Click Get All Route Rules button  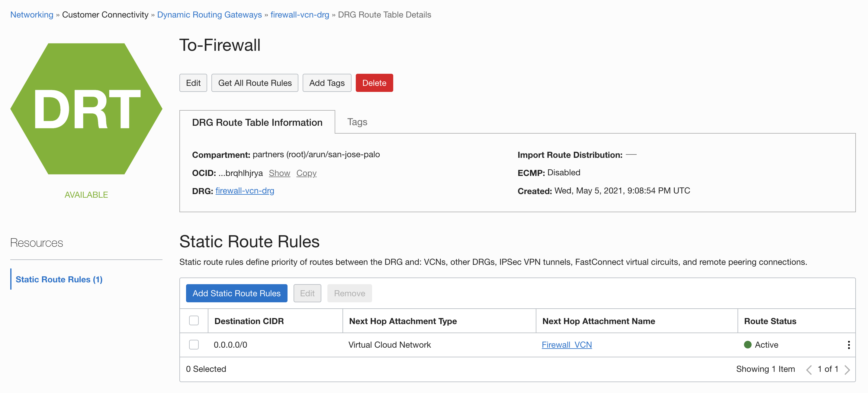(254, 83)
